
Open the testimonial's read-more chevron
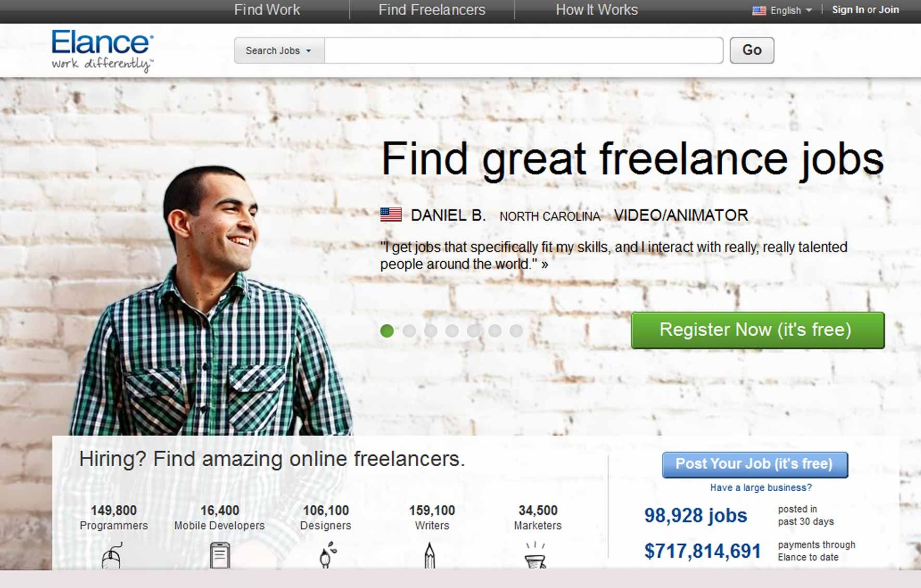(x=544, y=264)
